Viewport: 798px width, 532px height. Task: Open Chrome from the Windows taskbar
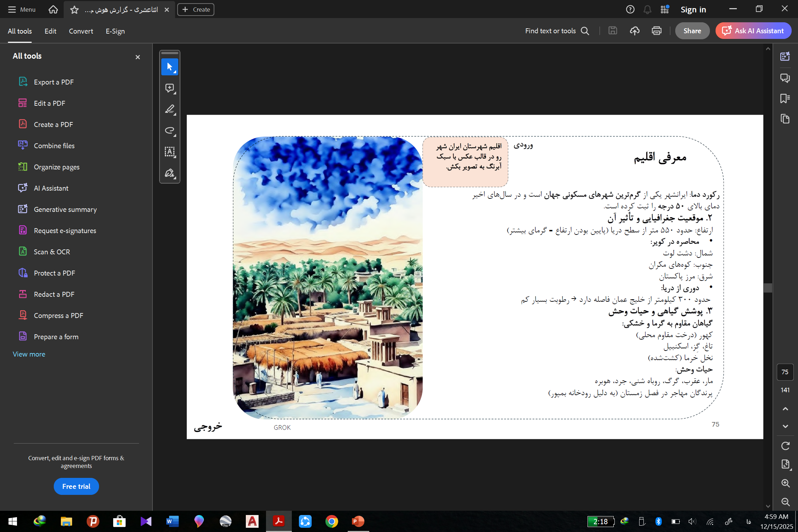(x=332, y=521)
